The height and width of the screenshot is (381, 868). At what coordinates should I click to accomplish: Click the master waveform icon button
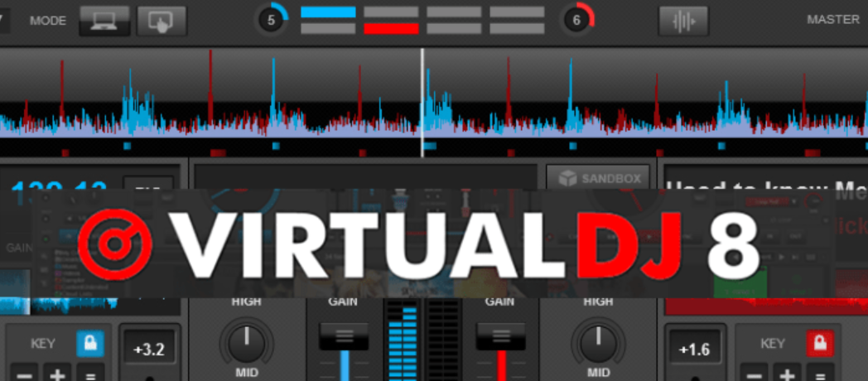pos(683,20)
